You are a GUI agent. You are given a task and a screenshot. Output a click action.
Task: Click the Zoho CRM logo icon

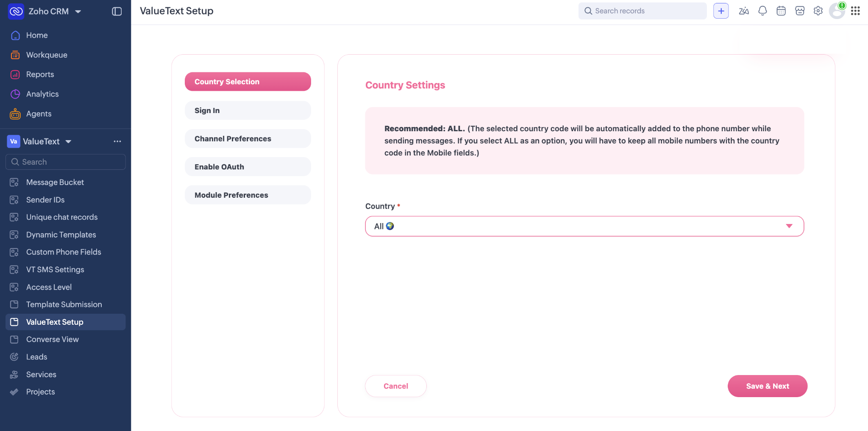pos(16,11)
